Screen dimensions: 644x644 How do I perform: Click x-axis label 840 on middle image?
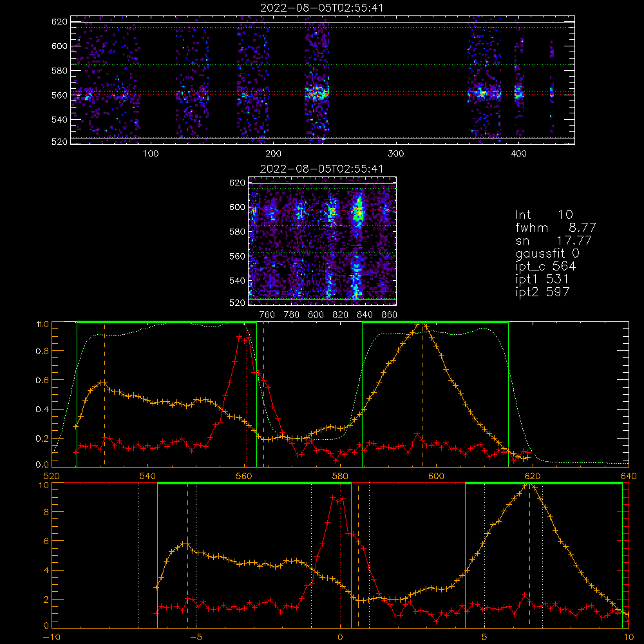[x=365, y=315]
